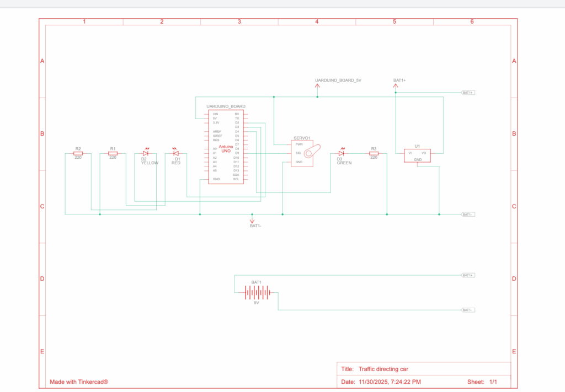
Task: Click the "Made with Tinkercad" text
Action: pyautogui.click(x=79, y=382)
